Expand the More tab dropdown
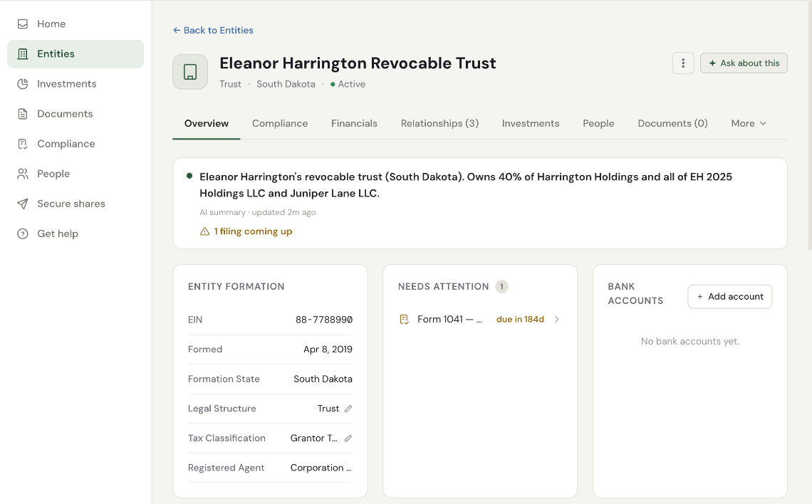 tap(749, 124)
